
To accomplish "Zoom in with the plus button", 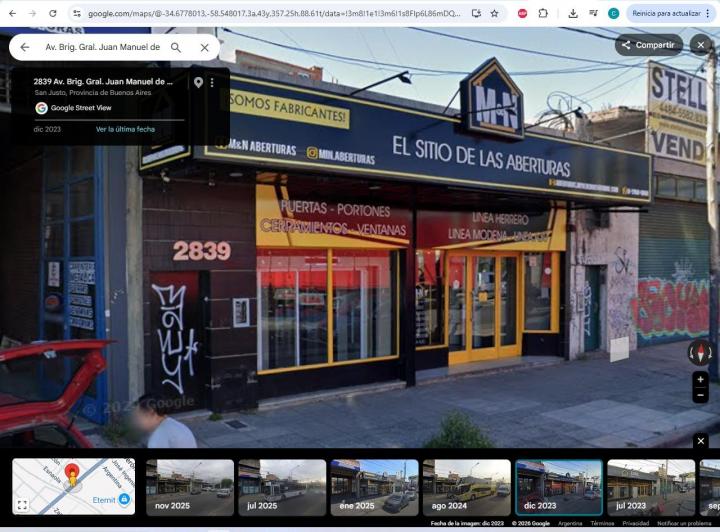I will pos(700,379).
